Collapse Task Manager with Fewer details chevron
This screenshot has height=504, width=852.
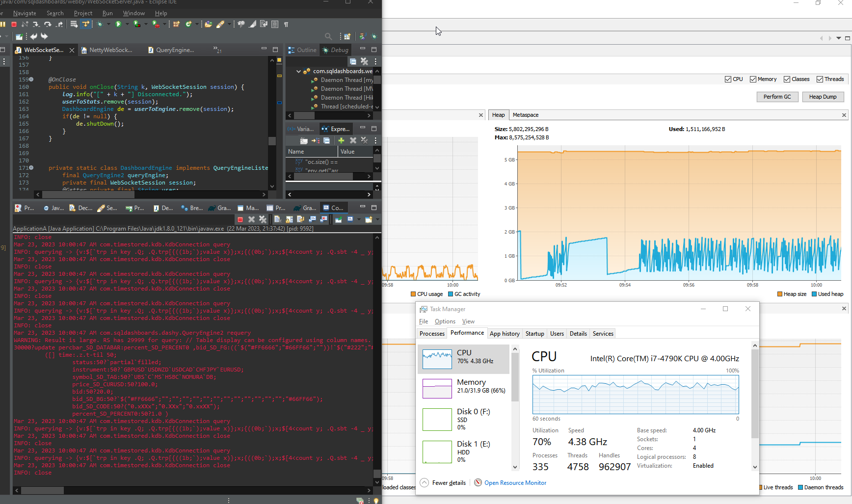[425, 482]
